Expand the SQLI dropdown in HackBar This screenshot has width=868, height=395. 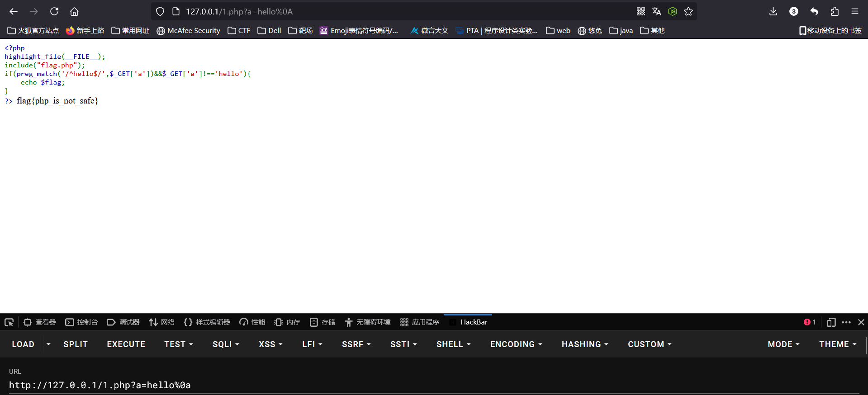tap(226, 344)
